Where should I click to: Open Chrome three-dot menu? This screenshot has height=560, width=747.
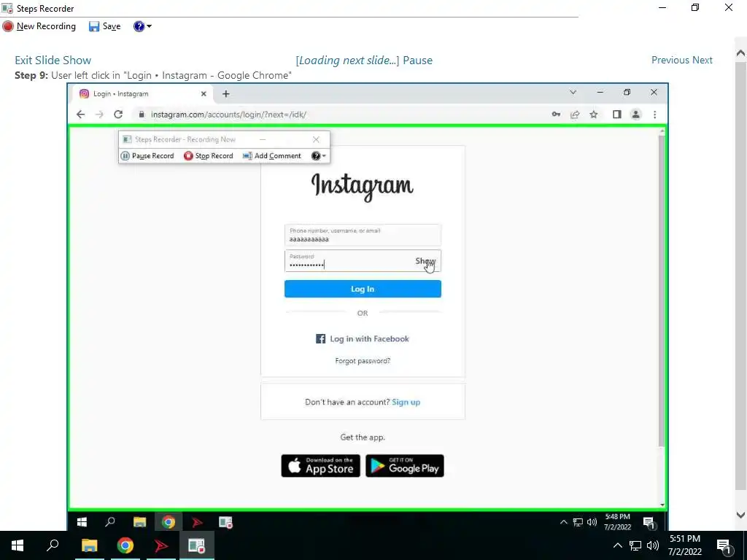pyautogui.click(x=655, y=114)
